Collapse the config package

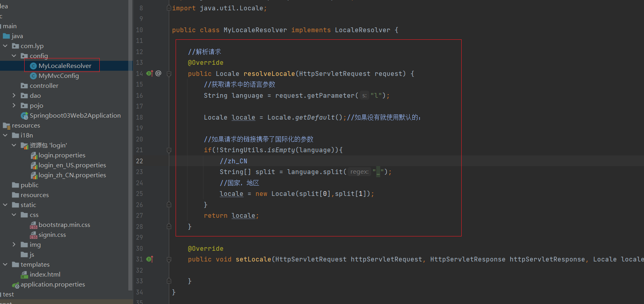tap(14, 56)
